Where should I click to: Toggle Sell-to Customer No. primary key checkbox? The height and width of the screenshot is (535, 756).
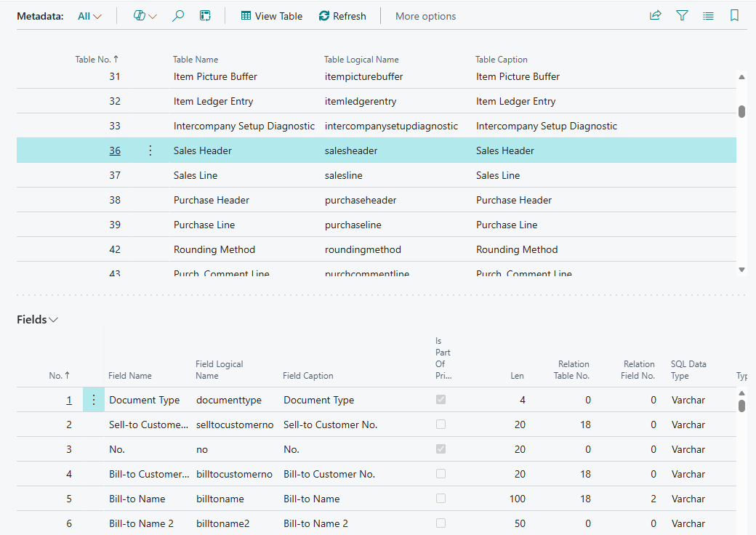click(x=441, y=424)
